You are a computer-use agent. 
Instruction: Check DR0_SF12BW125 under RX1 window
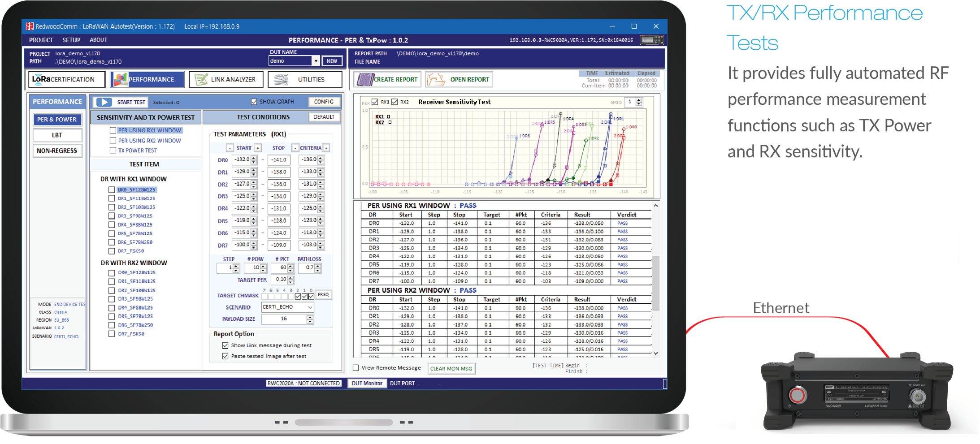coord(112,190)
